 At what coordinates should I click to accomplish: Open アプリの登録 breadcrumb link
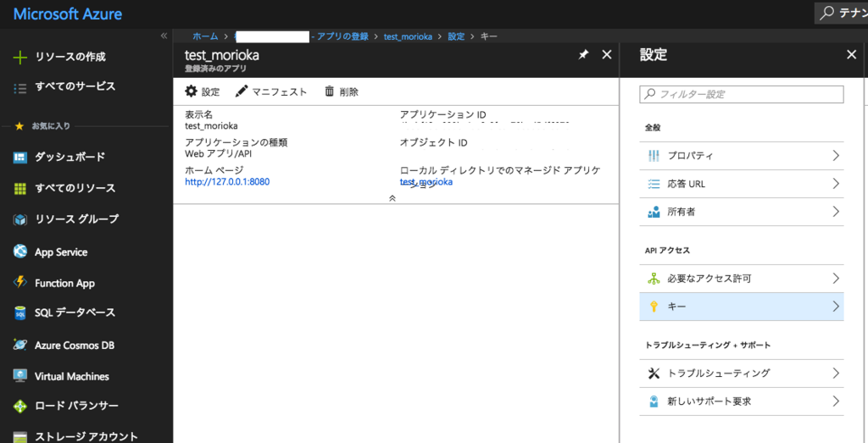(342, 36)
